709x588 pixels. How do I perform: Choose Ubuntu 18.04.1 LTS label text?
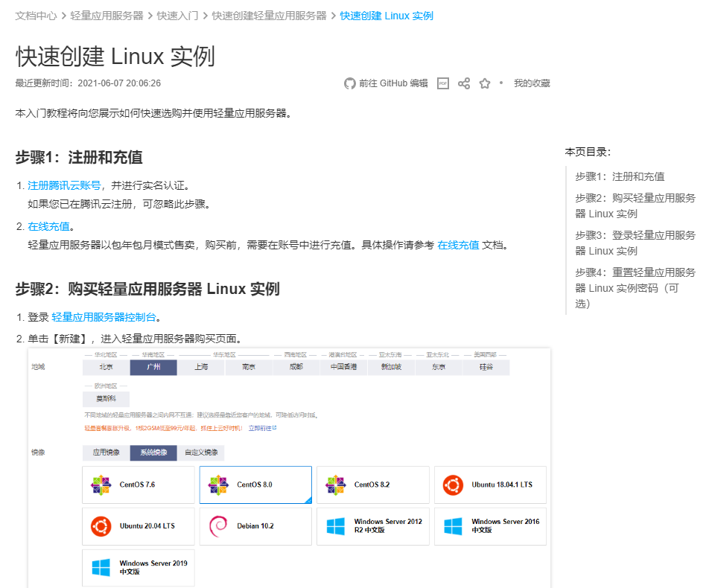502,485
